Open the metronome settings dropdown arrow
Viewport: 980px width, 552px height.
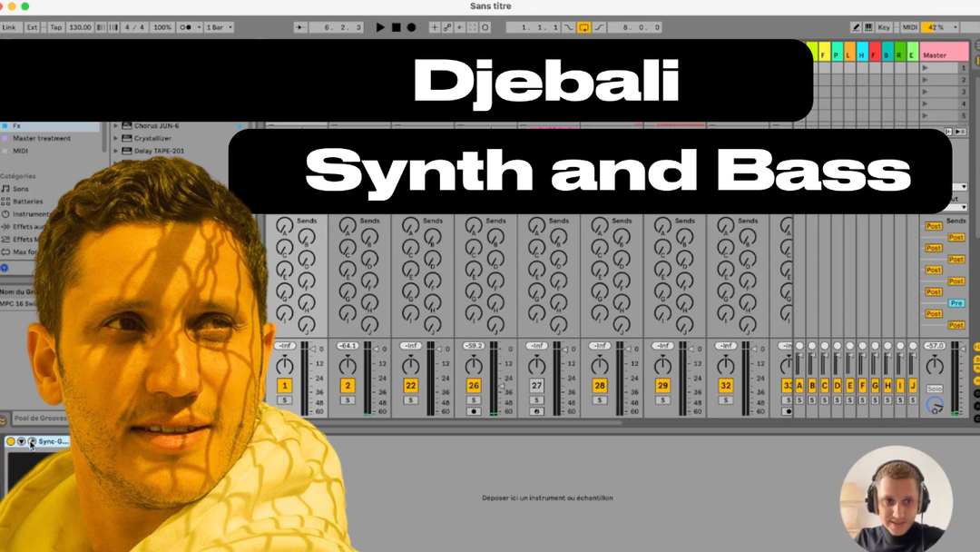tap(199, 27)
